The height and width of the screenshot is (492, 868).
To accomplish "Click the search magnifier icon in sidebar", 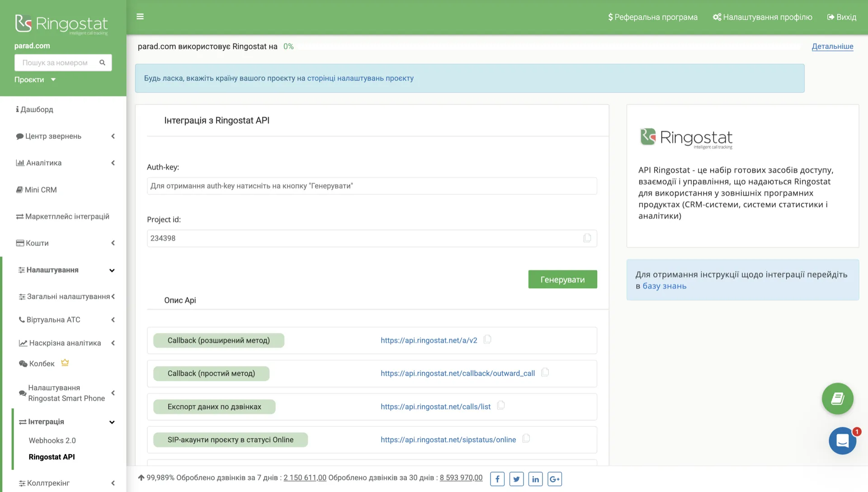I will 102,62.
